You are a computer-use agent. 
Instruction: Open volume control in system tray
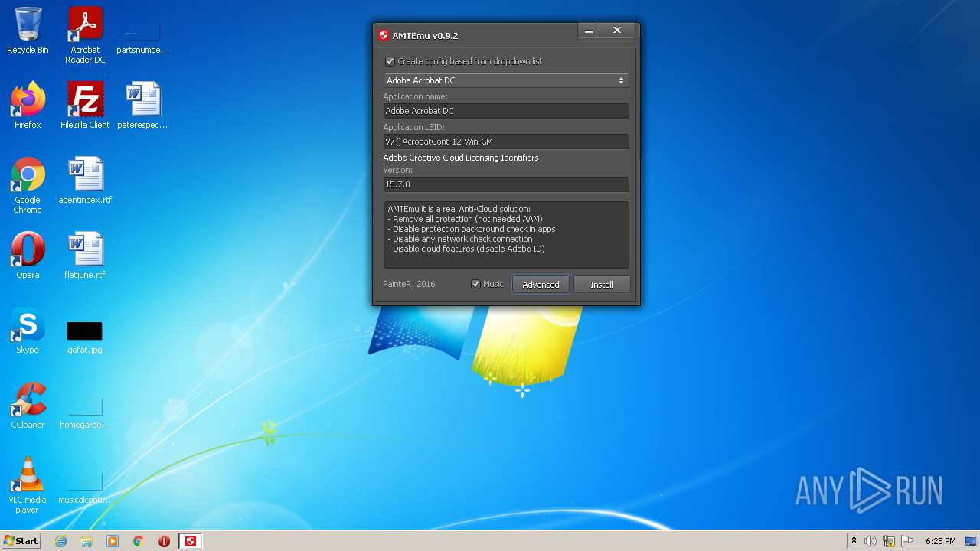tap(871, 541)
